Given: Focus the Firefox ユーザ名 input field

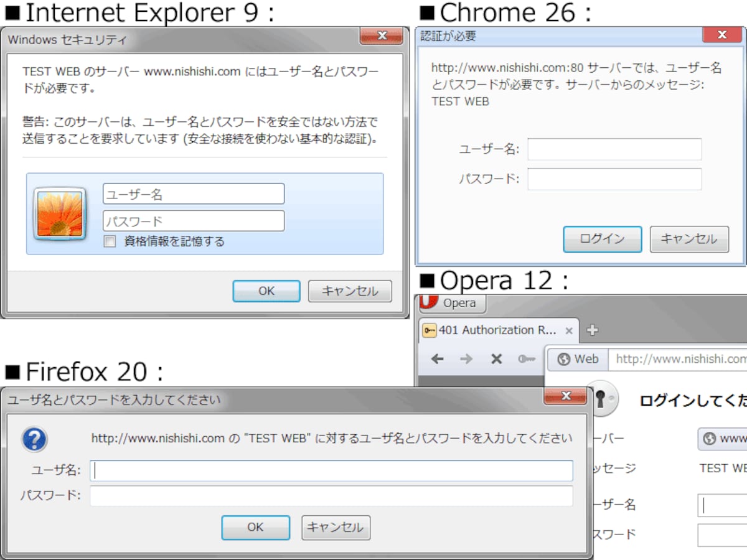Looking at the screenshot, I should coord(331,470).
